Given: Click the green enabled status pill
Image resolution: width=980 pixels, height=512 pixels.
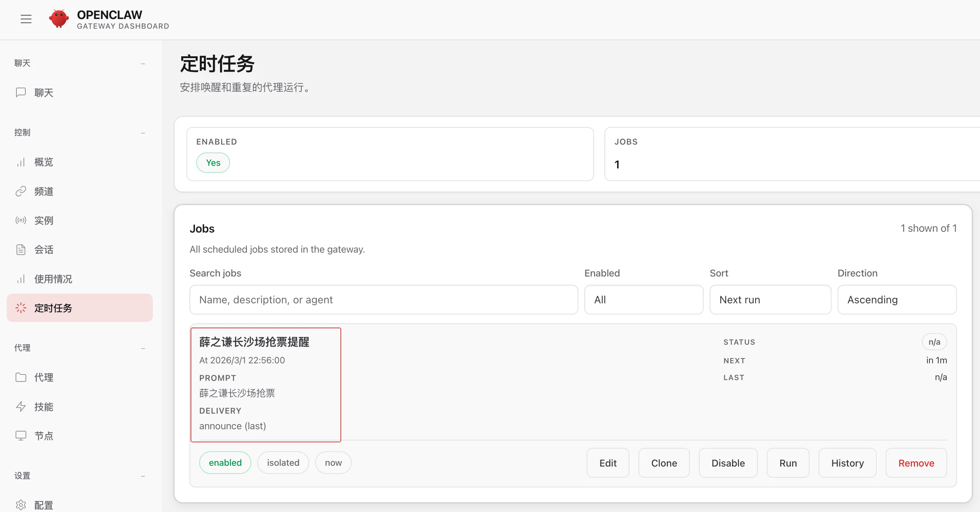Looking at the screenshot, I should 225,462.
